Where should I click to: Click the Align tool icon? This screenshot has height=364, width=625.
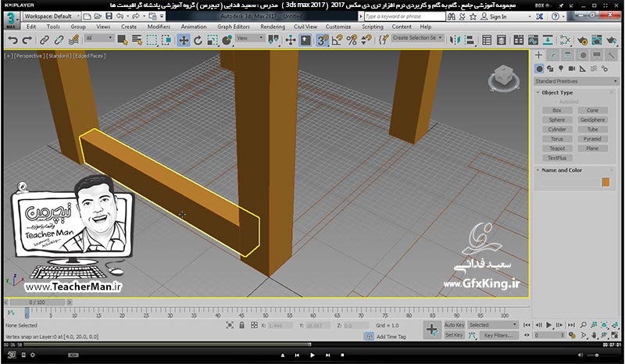[470, 40]
